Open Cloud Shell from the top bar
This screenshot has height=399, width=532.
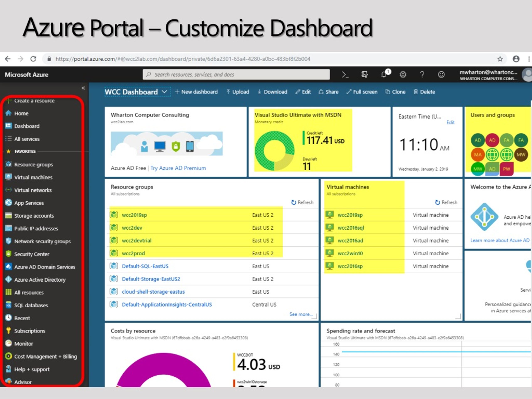click(x=345, y=75)
